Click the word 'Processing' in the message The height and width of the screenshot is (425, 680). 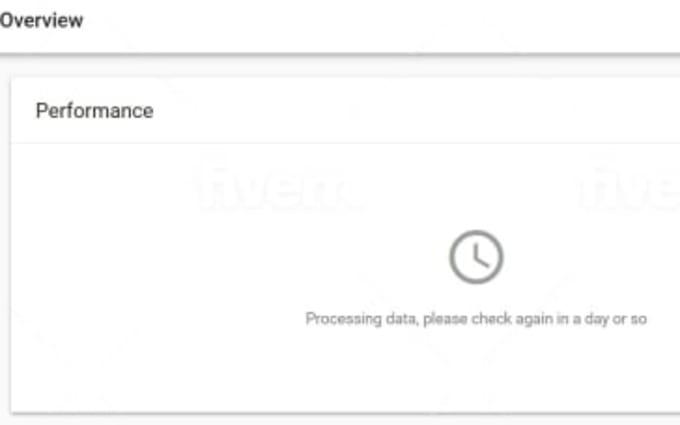point(343,319)
